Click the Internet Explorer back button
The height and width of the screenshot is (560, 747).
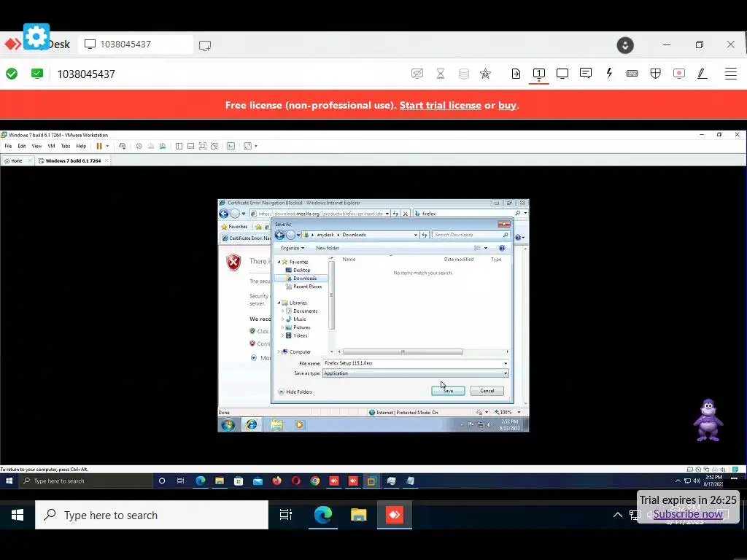click(223, 214)
